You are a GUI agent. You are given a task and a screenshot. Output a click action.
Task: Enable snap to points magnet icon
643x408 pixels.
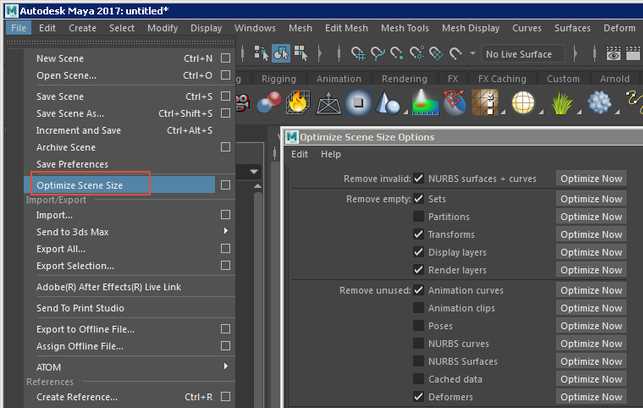(397, 54)
